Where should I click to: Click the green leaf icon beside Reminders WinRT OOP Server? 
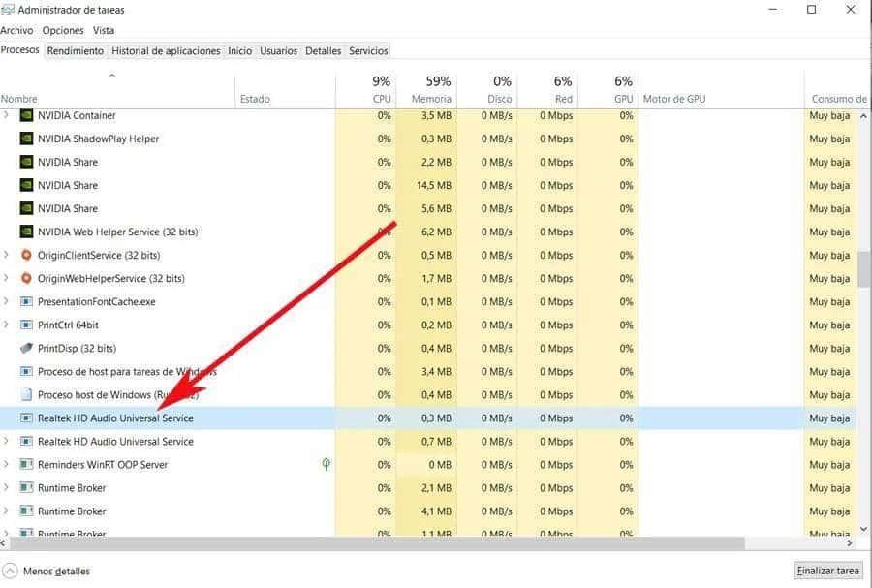click(x=327, y=464)
